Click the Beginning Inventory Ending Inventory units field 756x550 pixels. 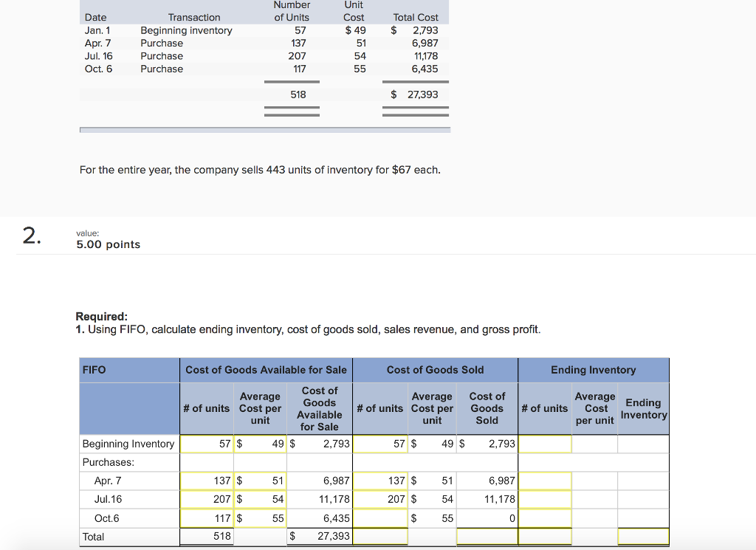(545, 444)
